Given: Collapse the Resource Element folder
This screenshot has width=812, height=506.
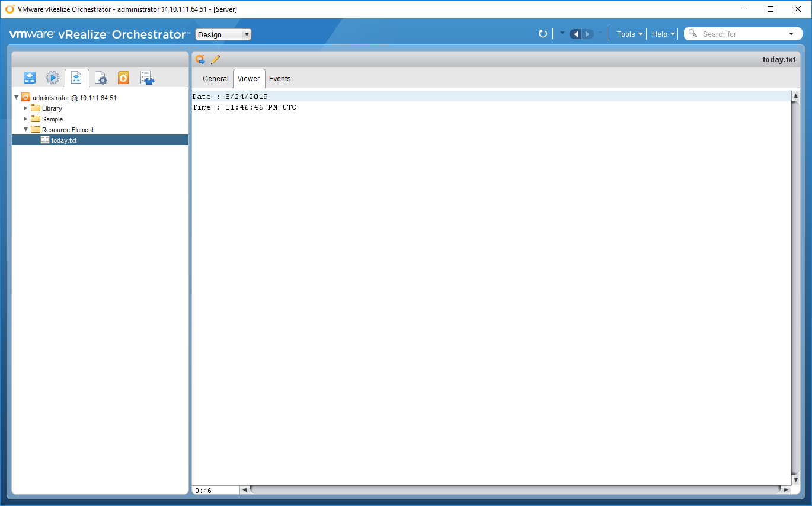Looking at the screenshot, I should point(25,130).
